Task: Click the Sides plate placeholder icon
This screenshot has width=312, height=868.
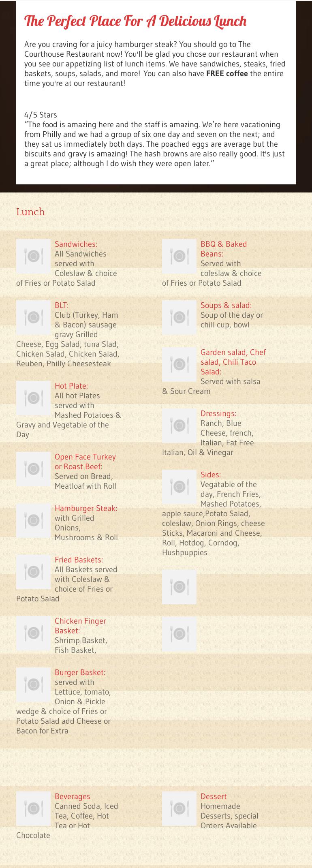Action: (x=179, y=487)
